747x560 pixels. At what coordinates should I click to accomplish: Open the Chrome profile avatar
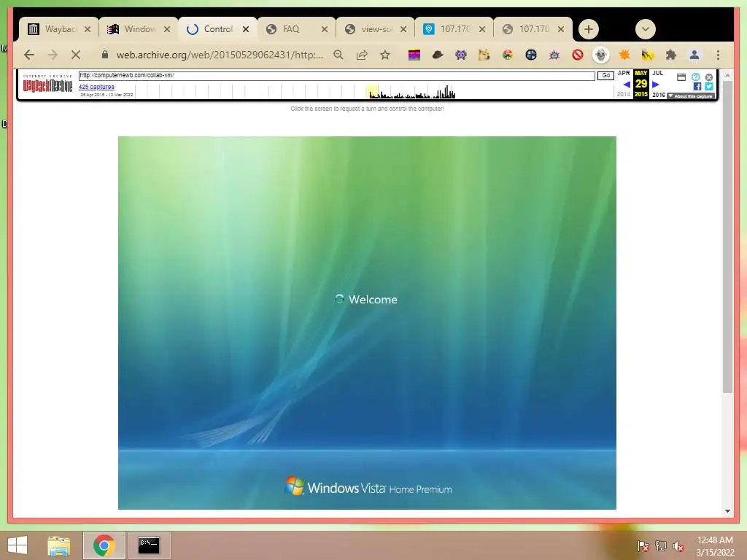click(x=694, y=55)
